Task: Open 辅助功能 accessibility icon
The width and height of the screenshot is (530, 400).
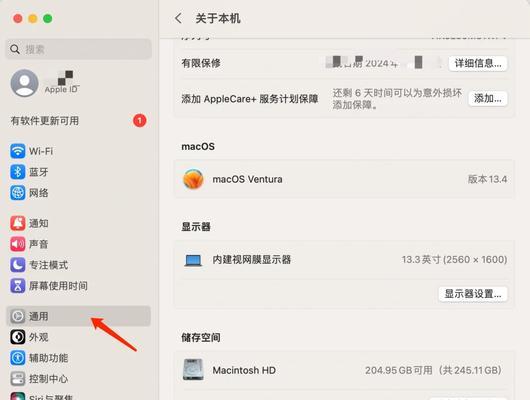Action: click(18, 358)
